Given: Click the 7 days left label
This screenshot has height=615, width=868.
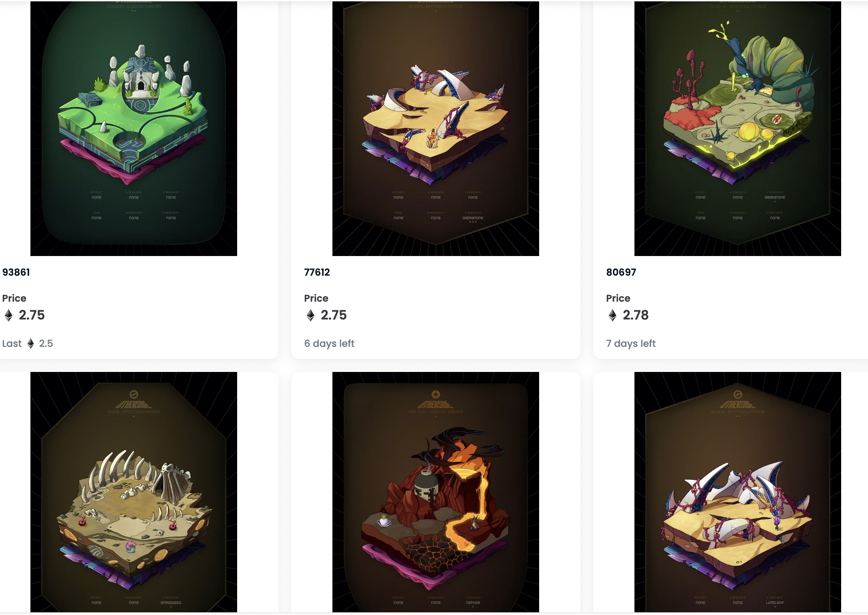Looking at the screenshot, I should click(631, 343).
